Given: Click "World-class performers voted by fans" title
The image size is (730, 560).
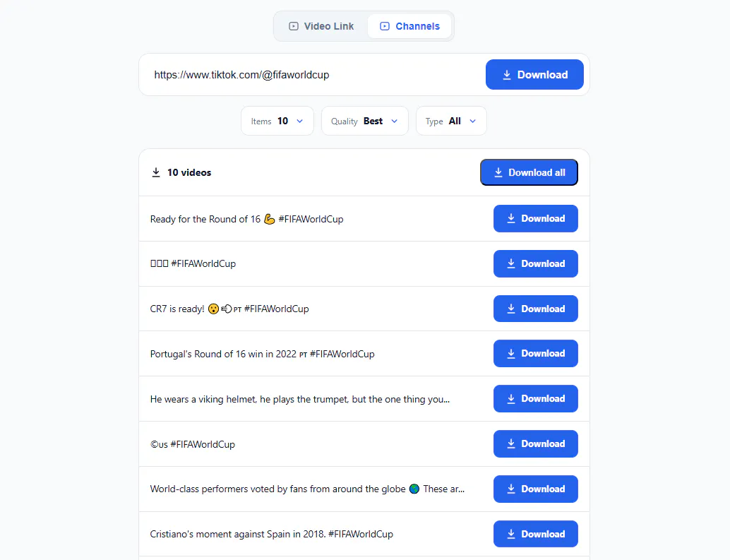Looking at the screenshot, I should point(307,489).
